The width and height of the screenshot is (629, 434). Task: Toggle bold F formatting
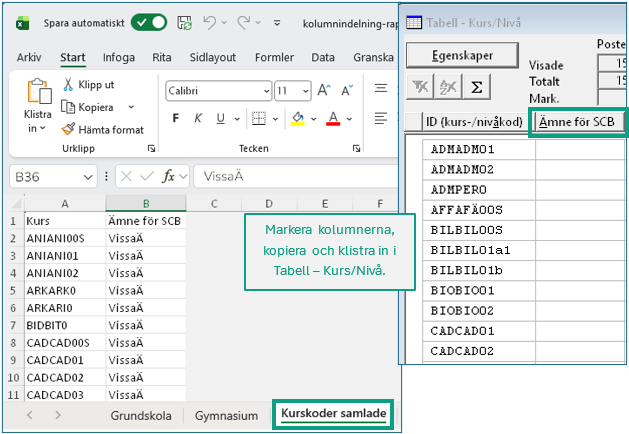[175, 118]
